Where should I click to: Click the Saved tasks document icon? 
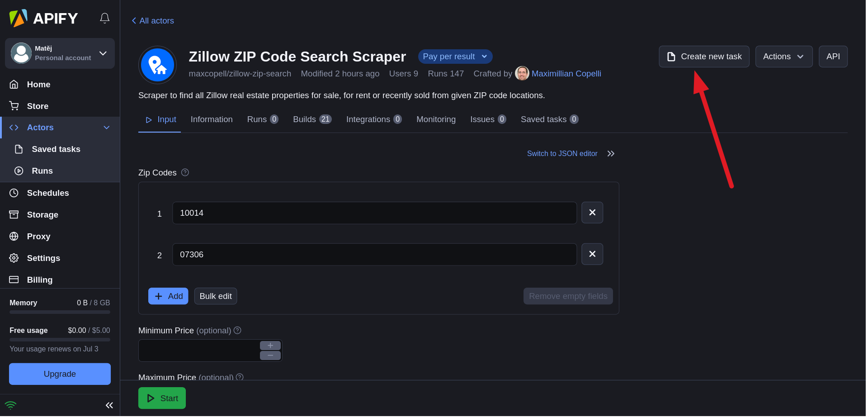(x=19, y=149)
